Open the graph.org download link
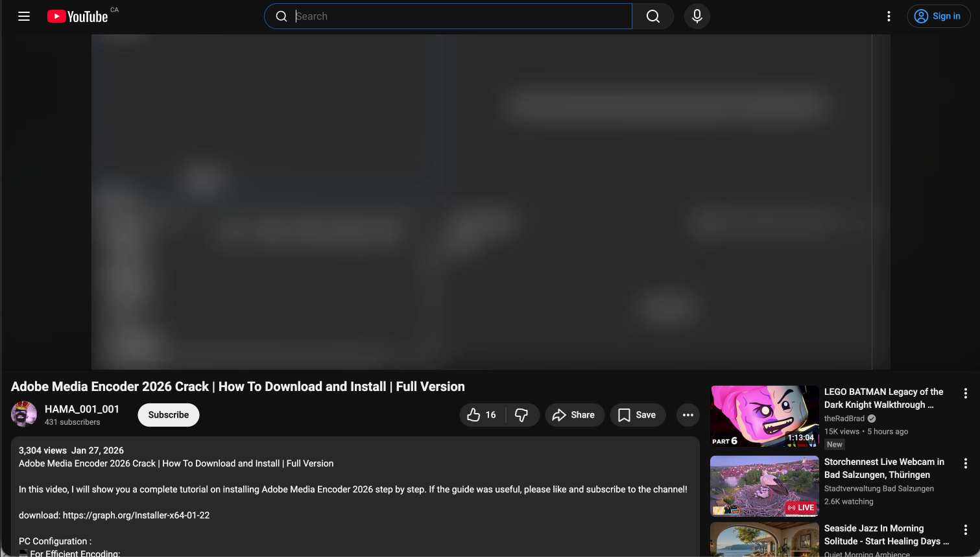980x557 pixels. [x=136, y=516]
